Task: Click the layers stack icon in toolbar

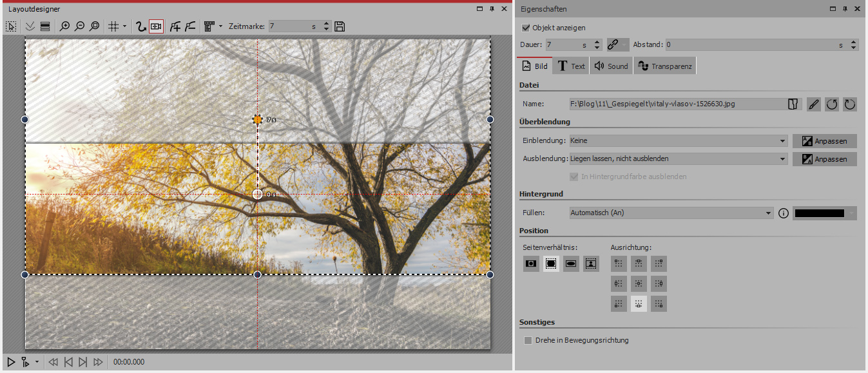Action: (45, 26)
